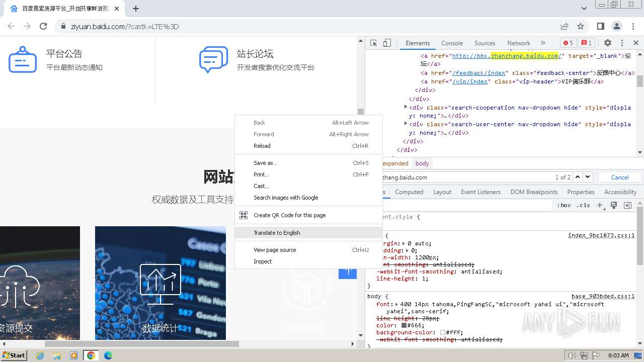Open the Accessibility tab in DevTools
This screenshot has width=644, height=362.
[x=620, y=192]
